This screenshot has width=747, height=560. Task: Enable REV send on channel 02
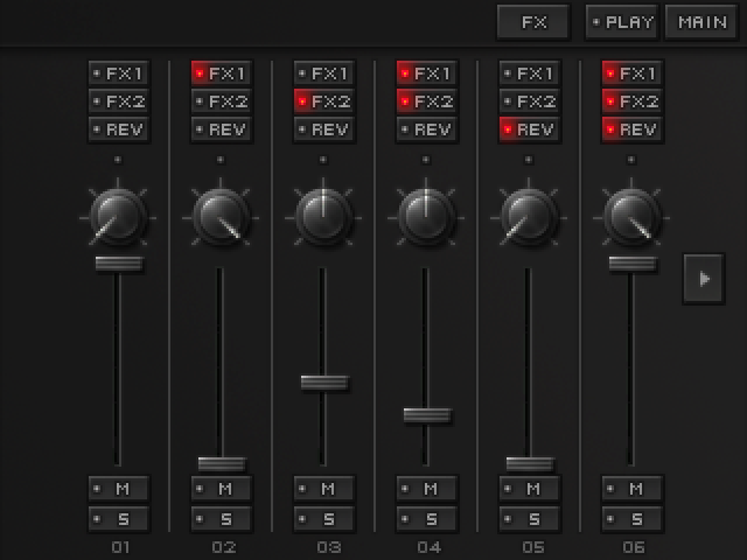point(222,129)
